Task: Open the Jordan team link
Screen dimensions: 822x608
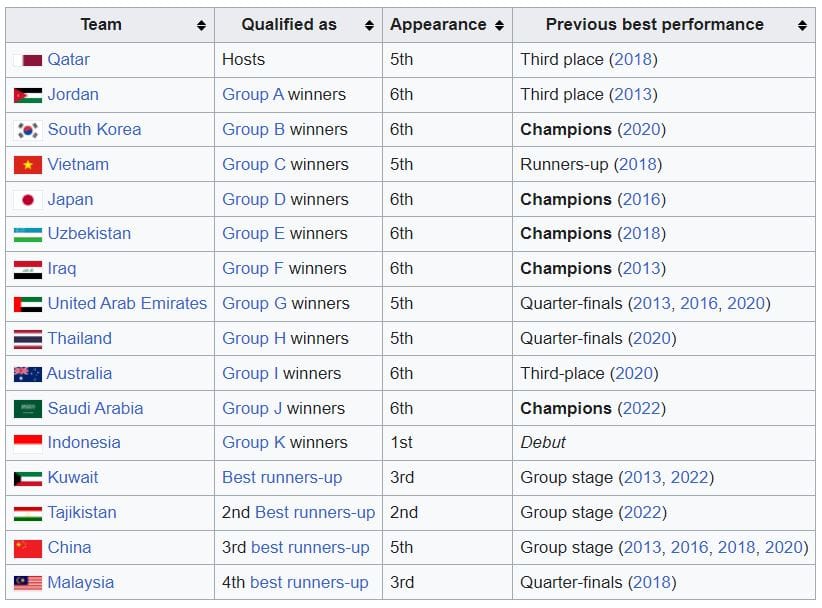Action: click(x=73, y=95)
